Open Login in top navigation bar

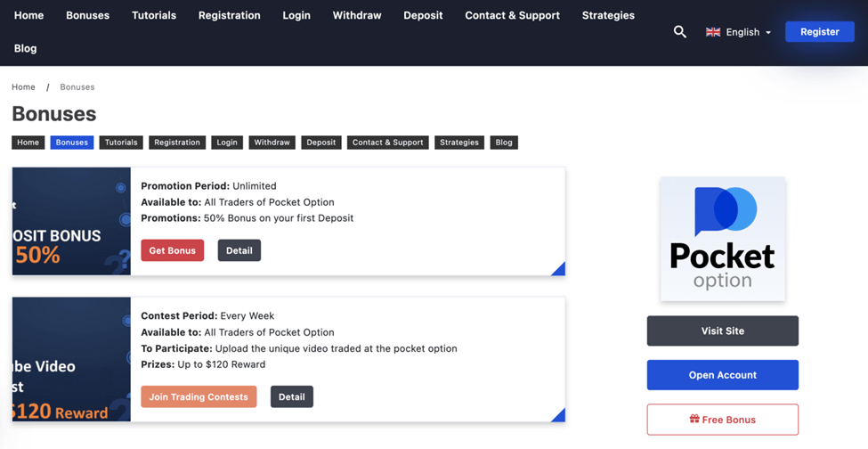(x=296, y=15)
